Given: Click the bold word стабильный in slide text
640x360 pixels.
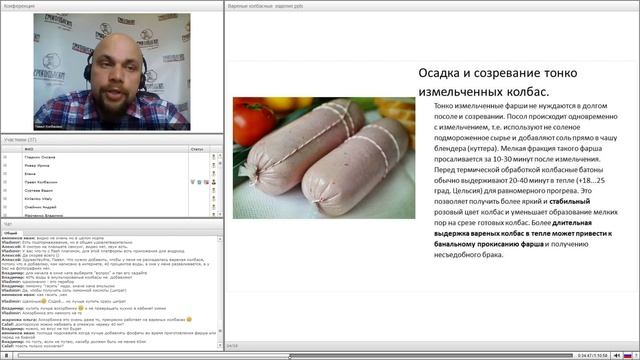Looking at the screenshot, I should pyautogui.click(x=569, y=201).
